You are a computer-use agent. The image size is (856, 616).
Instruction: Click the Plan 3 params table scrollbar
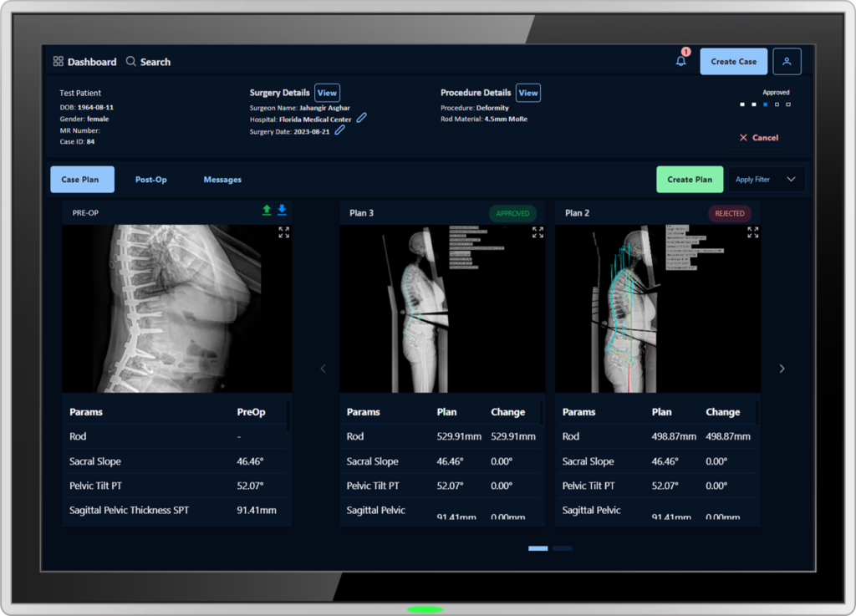(x=542, y=413)
